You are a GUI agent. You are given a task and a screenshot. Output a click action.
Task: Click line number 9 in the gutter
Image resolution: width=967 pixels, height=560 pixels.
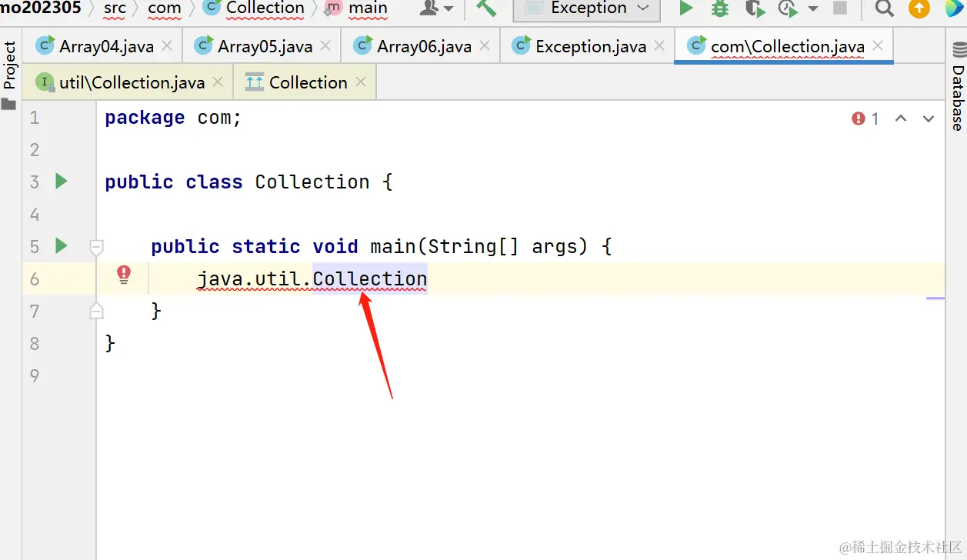coord(34,375)
